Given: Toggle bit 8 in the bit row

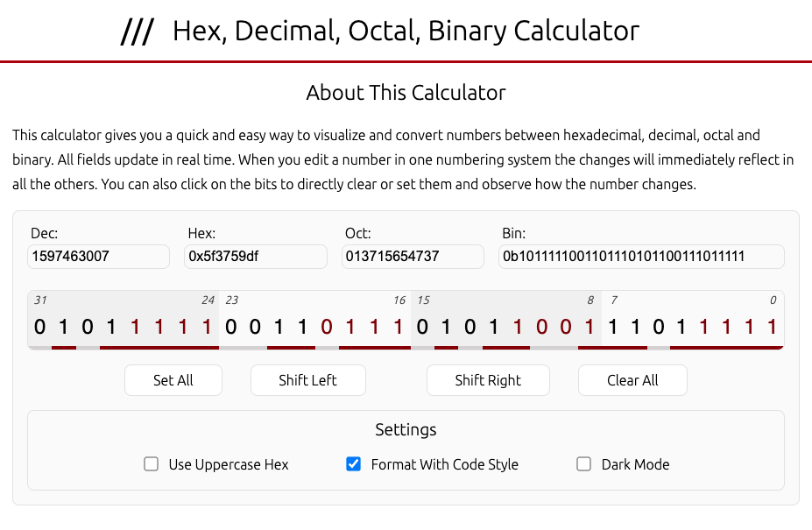Looking at the screenshot, I should click(x=590, y=328).
